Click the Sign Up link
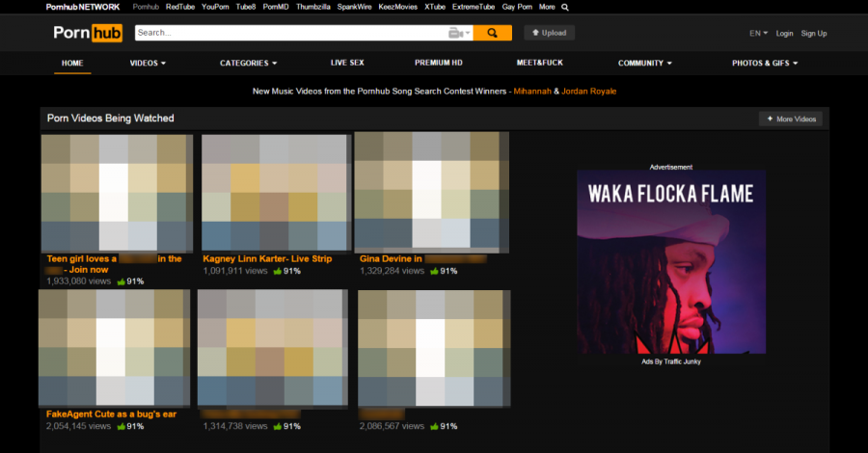Screen dimensions: 868x453 coord(814,33)
